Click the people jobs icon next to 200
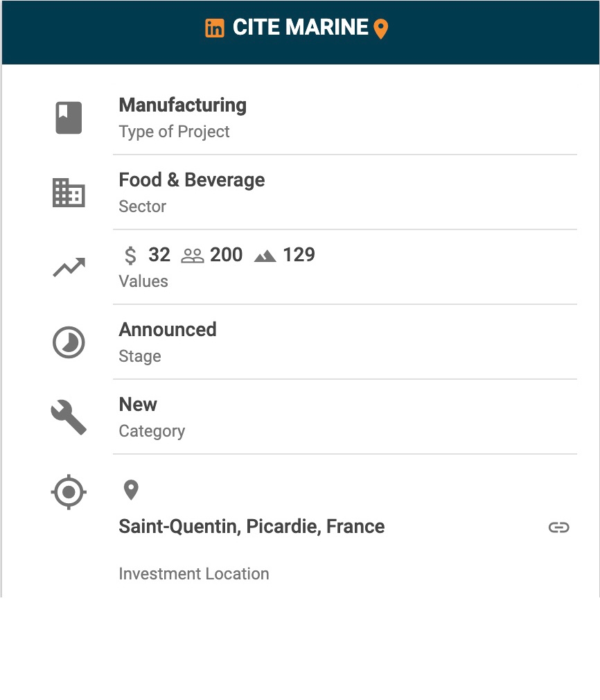Screen dimensions: 600x700 pos(192,256)
